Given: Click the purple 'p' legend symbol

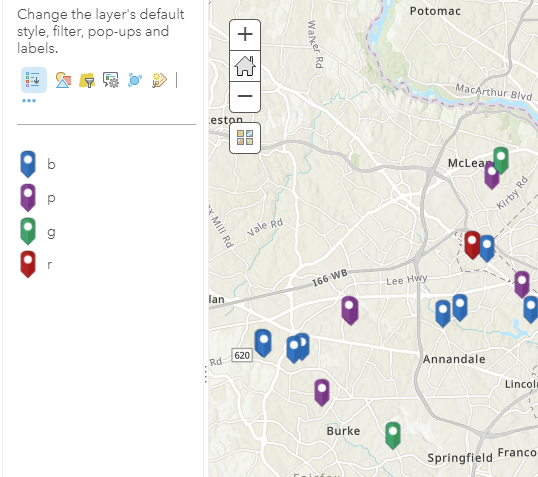Looking at the screenshot, I should coord(28,198).
